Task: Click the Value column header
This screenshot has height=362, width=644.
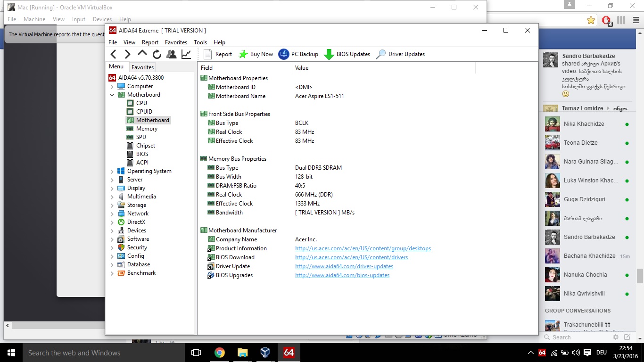Action: coord(302,68)
